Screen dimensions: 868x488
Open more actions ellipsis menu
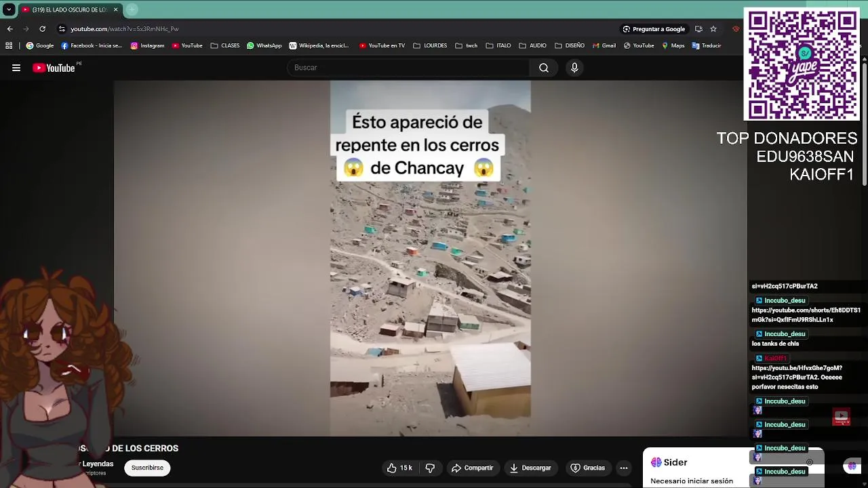[x=624, y=468]
